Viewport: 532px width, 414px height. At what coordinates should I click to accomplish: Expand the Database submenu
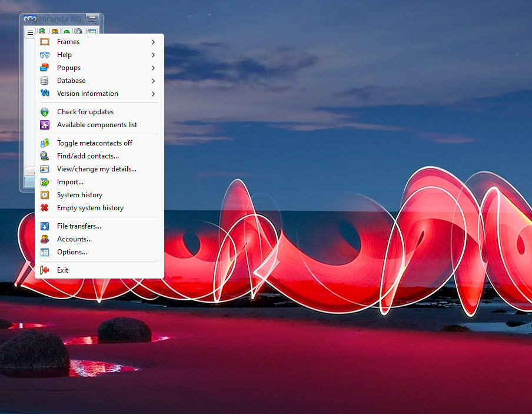(99, 81)
